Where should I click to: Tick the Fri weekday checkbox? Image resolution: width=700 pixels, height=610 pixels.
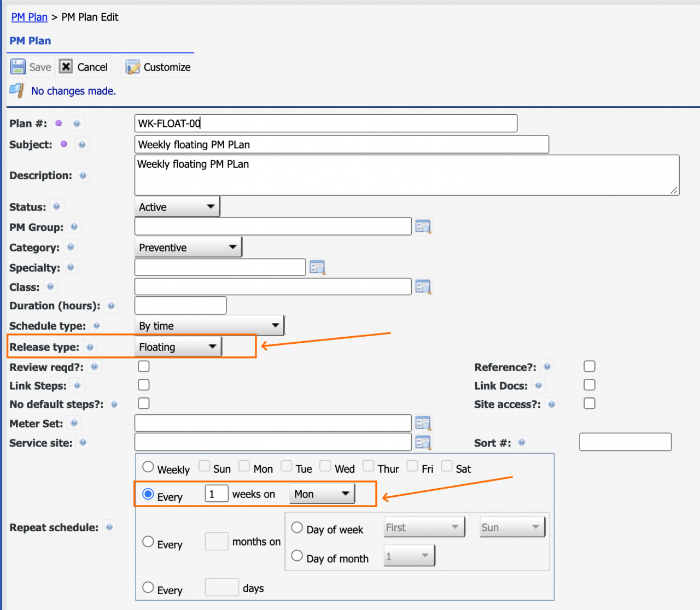pyautogui.click(x=413, y=466)
